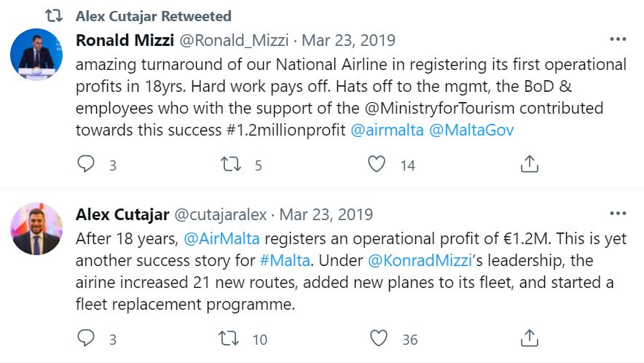The image size is (644, 363).
Task: Reply to Ronald Mizzi's tweet
Action: coord(86,165)
